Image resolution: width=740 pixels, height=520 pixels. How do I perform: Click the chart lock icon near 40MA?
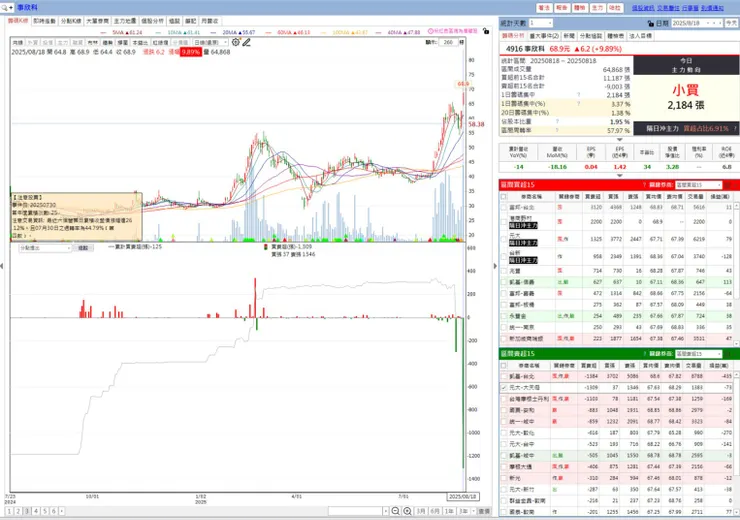point(486,31)
